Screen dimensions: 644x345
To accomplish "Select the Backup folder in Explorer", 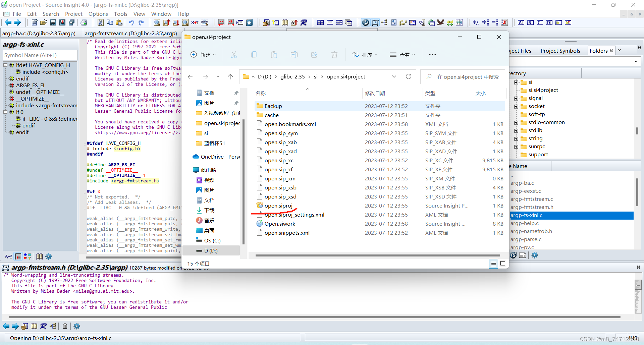I will pos(273,106).
